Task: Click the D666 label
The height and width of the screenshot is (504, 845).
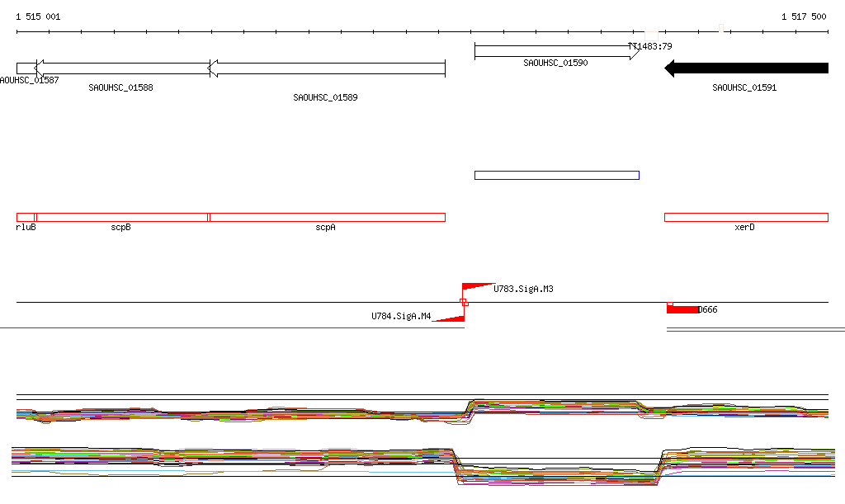Action: tap(707, 309)
